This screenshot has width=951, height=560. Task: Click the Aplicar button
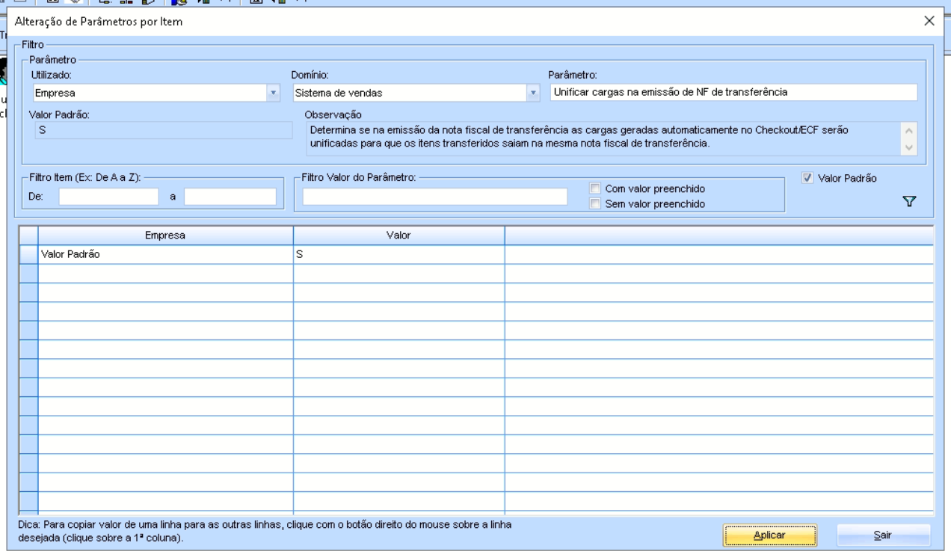(x=769, y=536)
